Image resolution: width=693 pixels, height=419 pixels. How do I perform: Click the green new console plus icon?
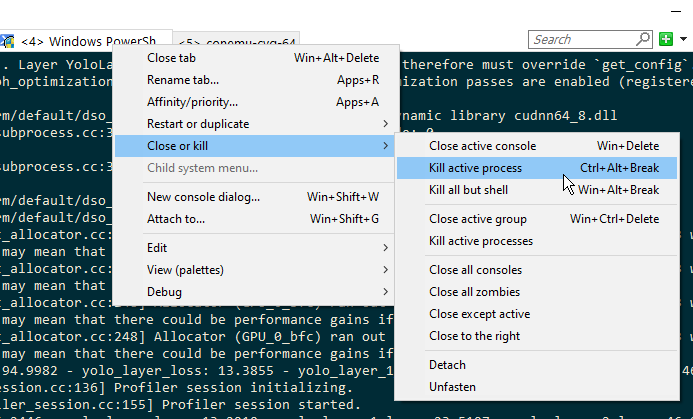pos(667,39)
